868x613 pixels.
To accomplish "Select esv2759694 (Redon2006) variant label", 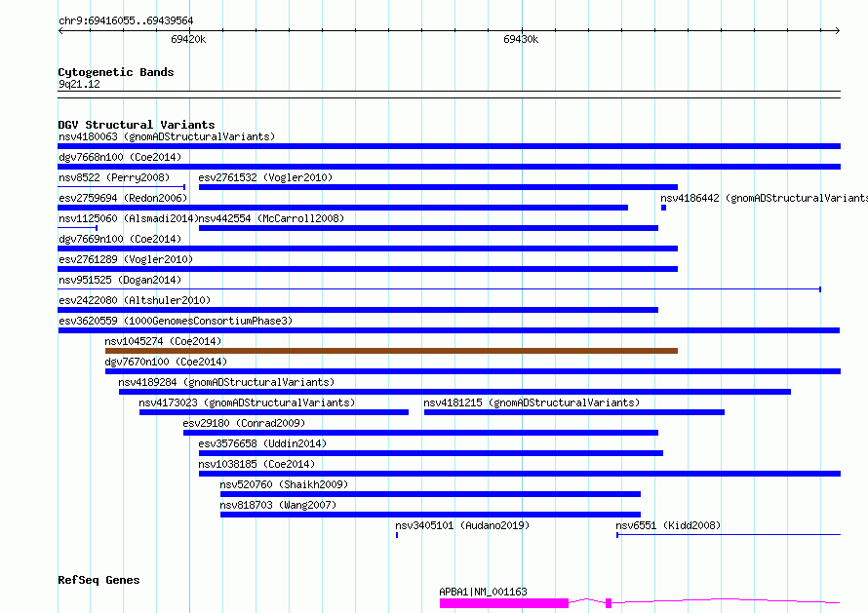I will [x=123, y=198].
